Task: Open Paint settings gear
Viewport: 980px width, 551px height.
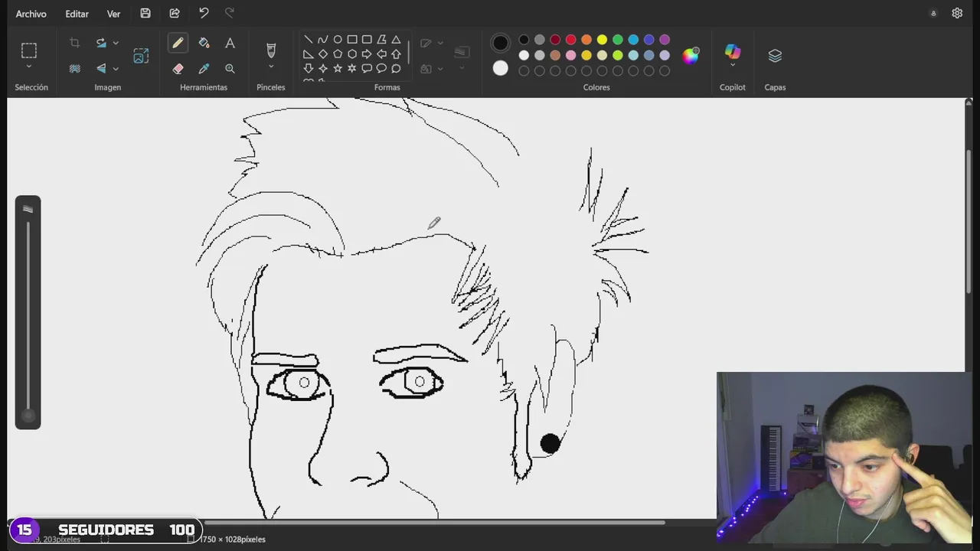Action: [957, 13]
